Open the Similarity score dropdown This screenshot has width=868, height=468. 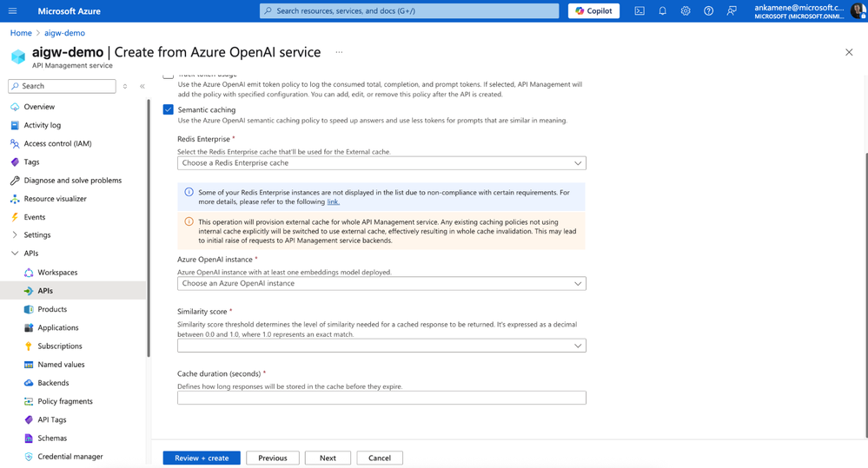(x=381, y=346)
